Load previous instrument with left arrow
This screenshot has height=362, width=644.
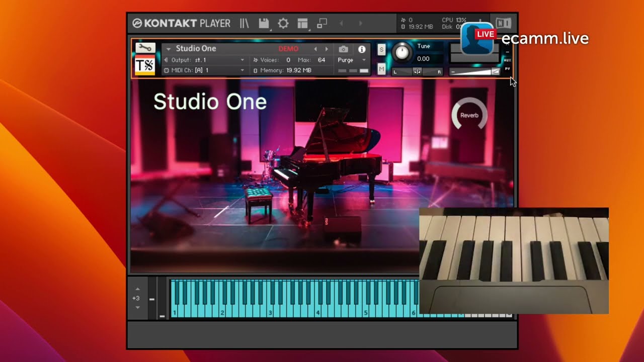(315, 49)
